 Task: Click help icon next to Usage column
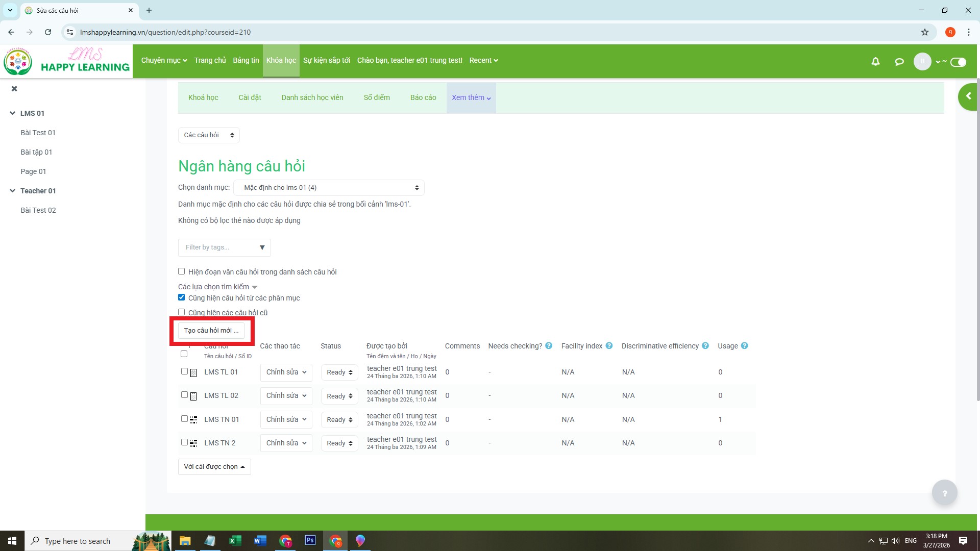point(744,346)
